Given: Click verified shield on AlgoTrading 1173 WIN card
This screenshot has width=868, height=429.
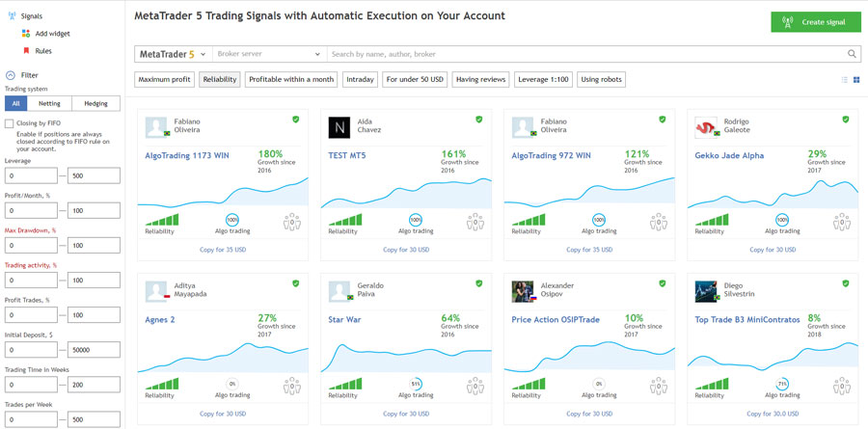Looking at the screenshot, I should click(x=296, y=119).
